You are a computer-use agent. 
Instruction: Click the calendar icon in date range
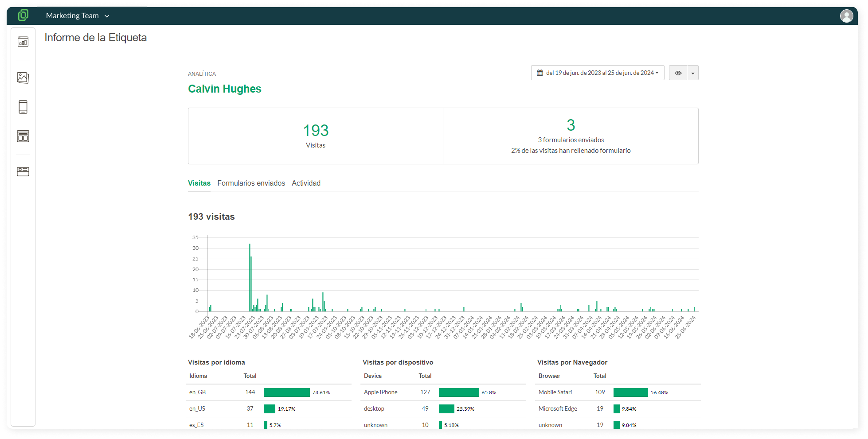540,73
